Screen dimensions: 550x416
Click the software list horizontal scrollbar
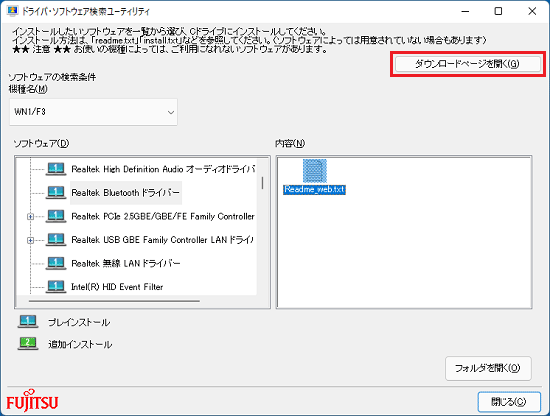[x=115, y=301]
